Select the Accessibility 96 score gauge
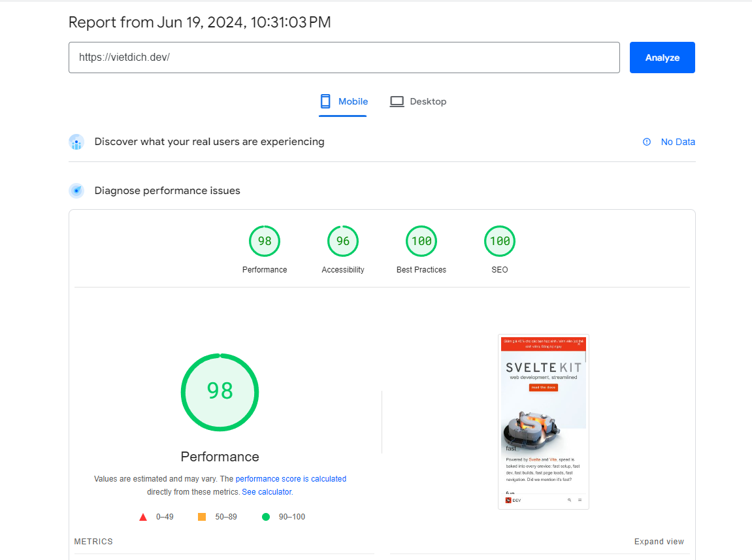The width and height of the screenshot is (752, 560). point(343,242)
